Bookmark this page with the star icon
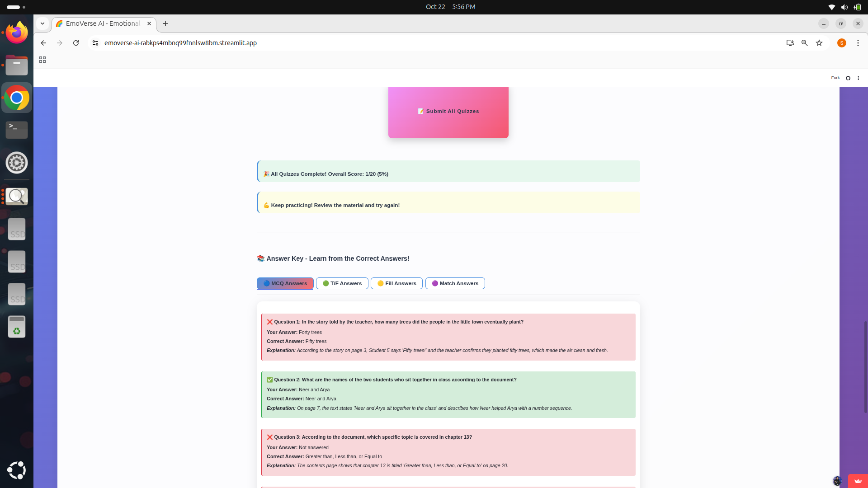 coord(819,43)
